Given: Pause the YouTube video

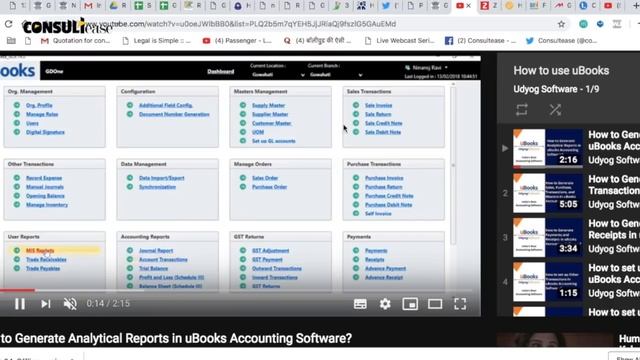Looking at the screenshot, I should (20, 304).
